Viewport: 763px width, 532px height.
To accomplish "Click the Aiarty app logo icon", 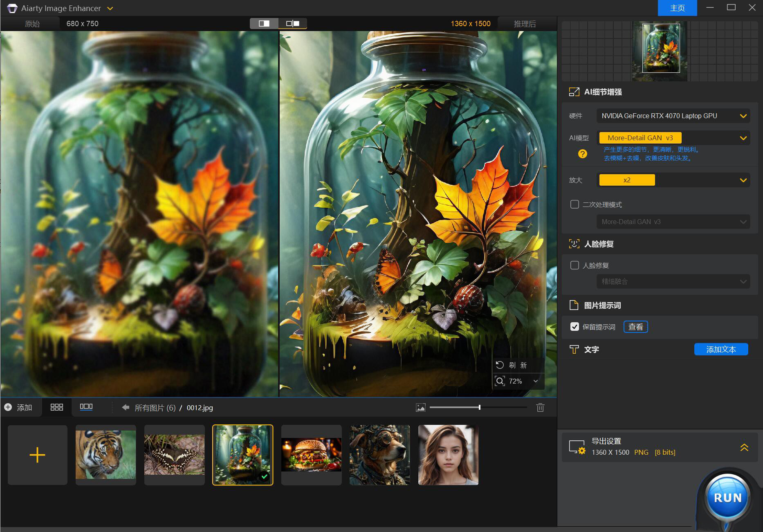I will pyautogui.click(x=12, y=8).
